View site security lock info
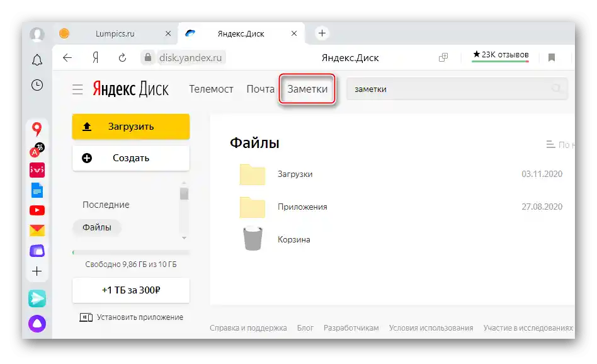This screenshot has width=597, height=364. [x=148, y=57]
